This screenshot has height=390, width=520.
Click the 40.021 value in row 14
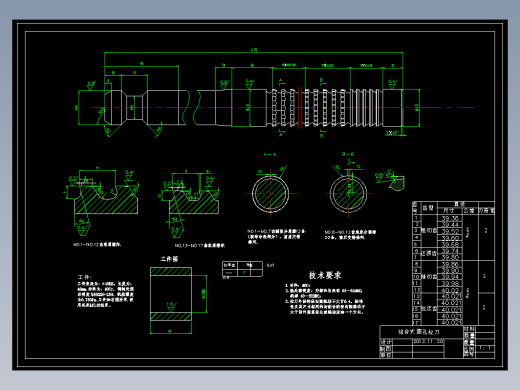(x=451, y=303)
